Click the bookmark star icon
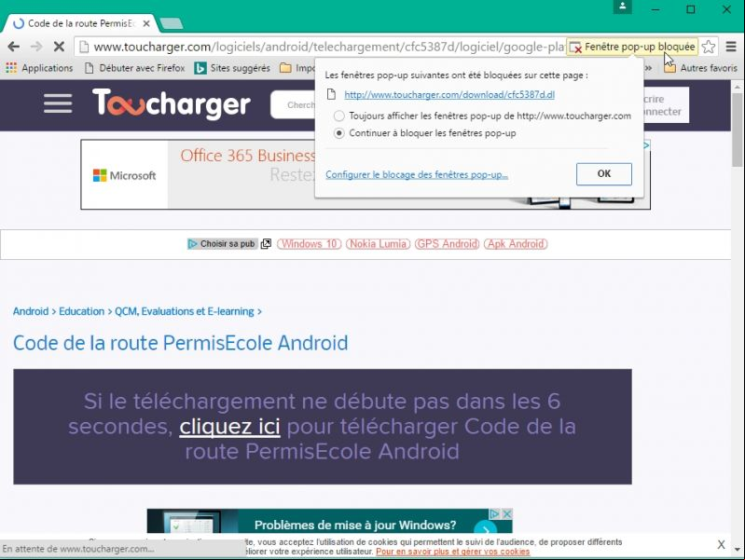Image resolution: width=745 pixels, height=560 pixels. [709, 47]
